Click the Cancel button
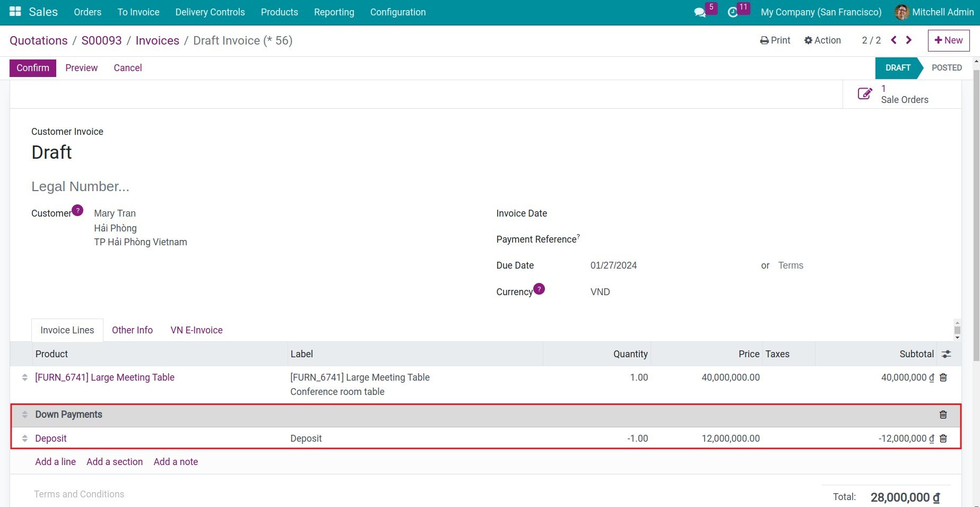The height and width of the screenshot is (507, 980). tap(128, 68)
